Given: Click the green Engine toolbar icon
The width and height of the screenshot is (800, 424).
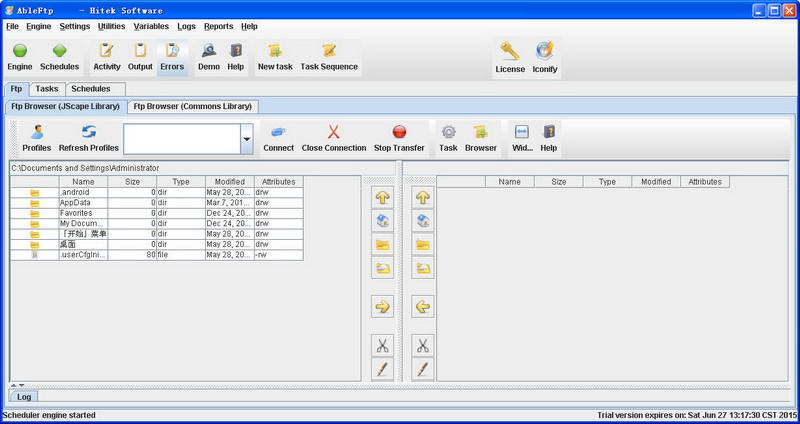Looking at the screenshot, I should tap(20, 51).
